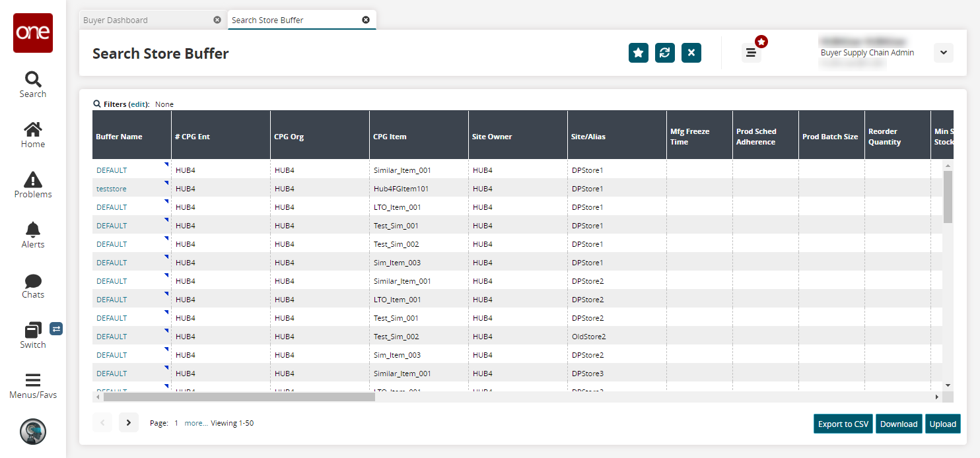Open the teststore buffer link

click(x=111, y=189)
